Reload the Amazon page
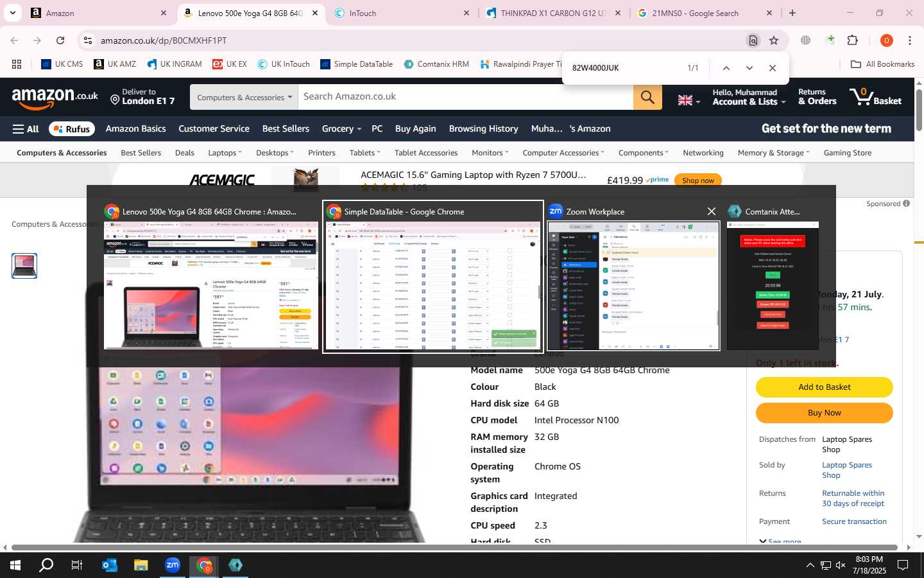Screen dimensions: 924x578 [x=60, y=40]
